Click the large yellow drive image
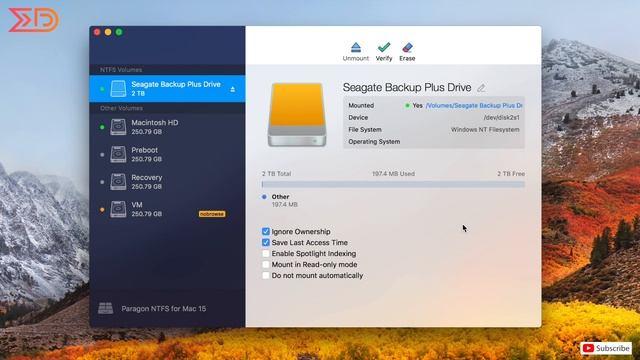Viewport: 640px width, 360px height. pos(297,114)
